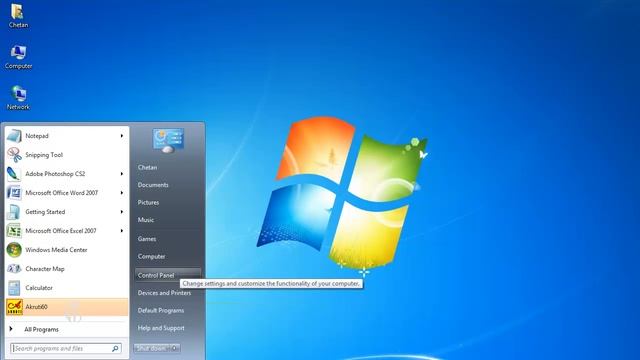Expand Adobe Photoshop CS2 jump list arrow
The height and width of the screenshot is (360, 640).
(x=122, y=174)
